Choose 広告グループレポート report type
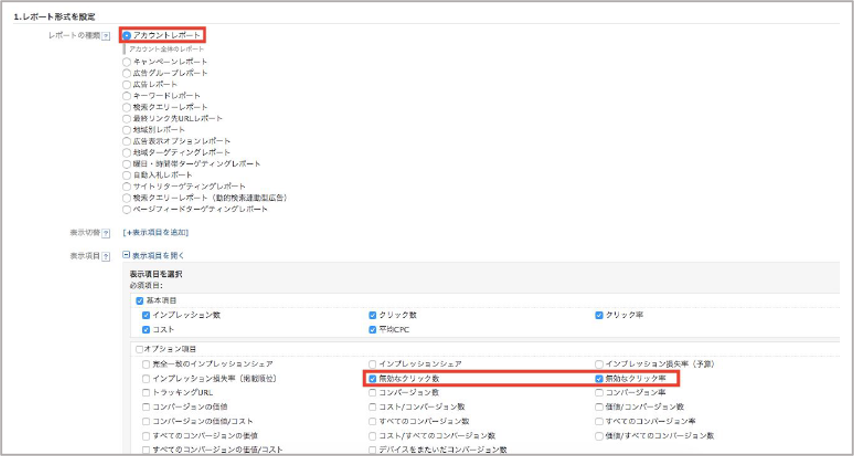 126,73
